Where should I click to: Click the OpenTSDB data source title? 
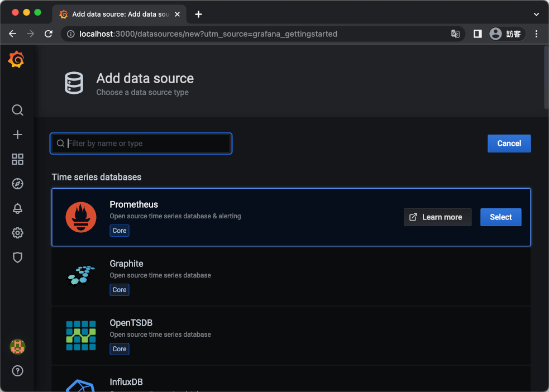tap(131, 323)
